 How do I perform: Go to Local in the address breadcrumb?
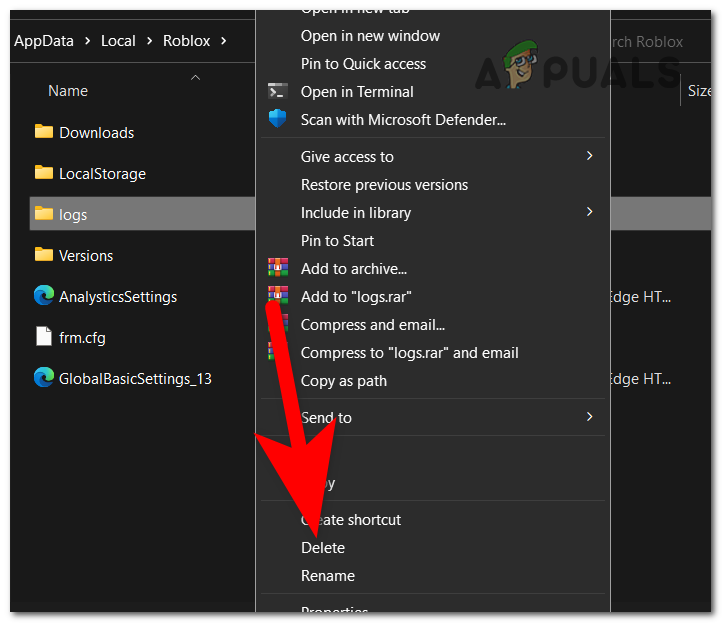click(118, 41)
